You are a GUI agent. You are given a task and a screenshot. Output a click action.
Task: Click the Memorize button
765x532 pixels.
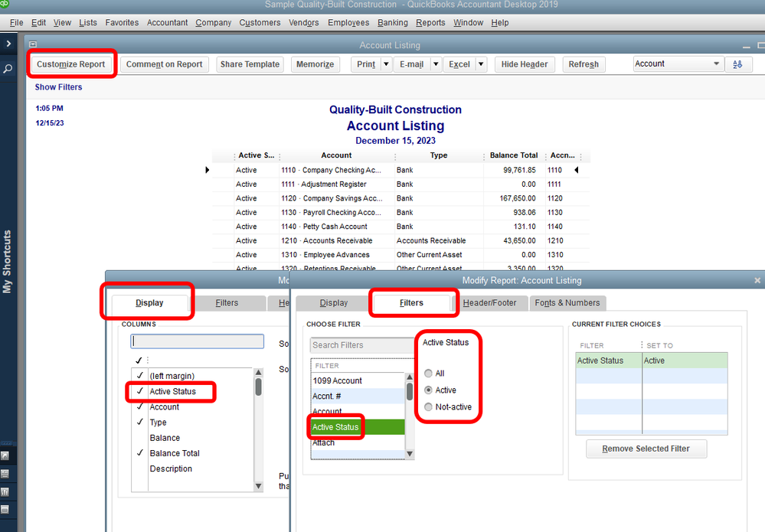pyautogui.click(x=315, y=64)
